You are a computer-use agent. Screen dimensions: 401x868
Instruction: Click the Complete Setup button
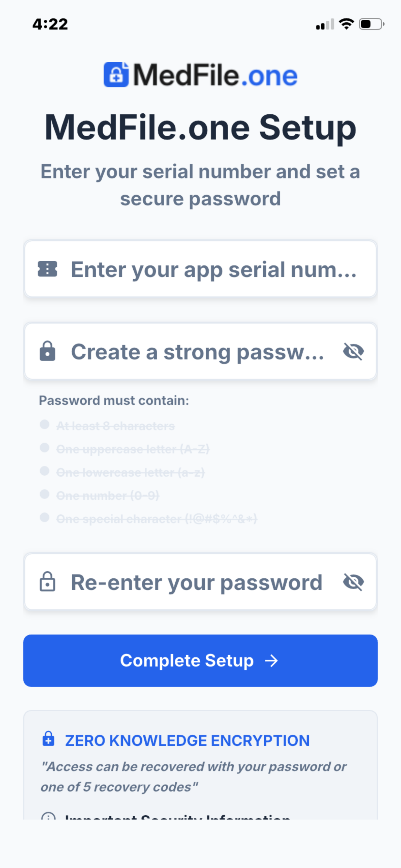click(x=200, y=661)
